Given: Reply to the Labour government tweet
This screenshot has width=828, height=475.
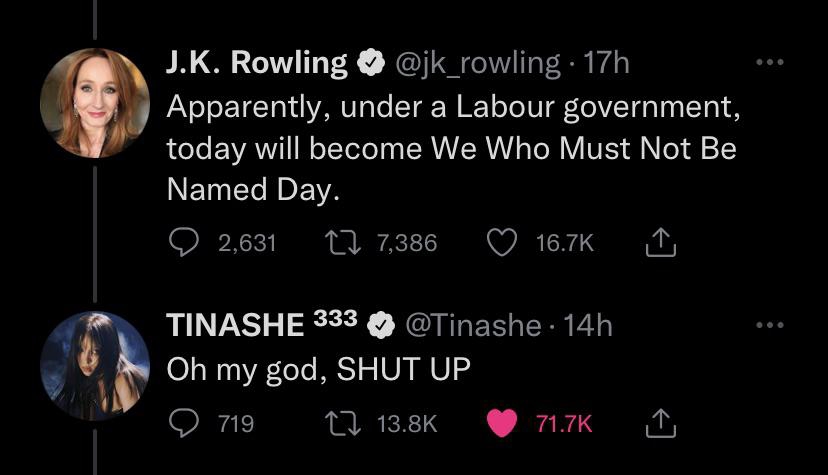Looking at the screenshot, I should click(181, 242).
